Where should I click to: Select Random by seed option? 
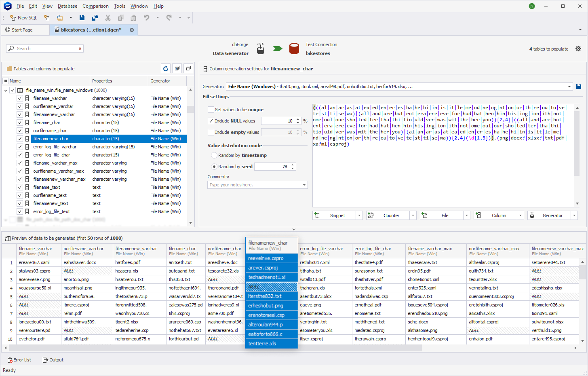tap(214, 167)
